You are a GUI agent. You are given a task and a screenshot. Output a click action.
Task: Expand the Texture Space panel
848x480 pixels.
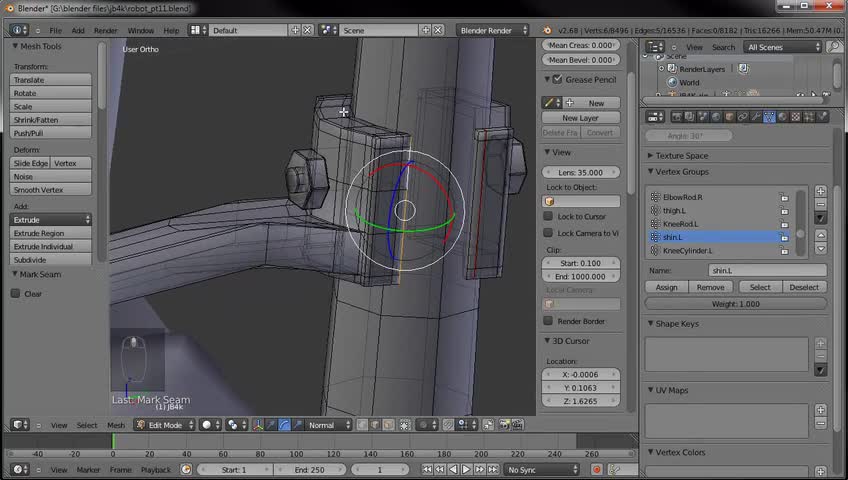tap(682, 156)
